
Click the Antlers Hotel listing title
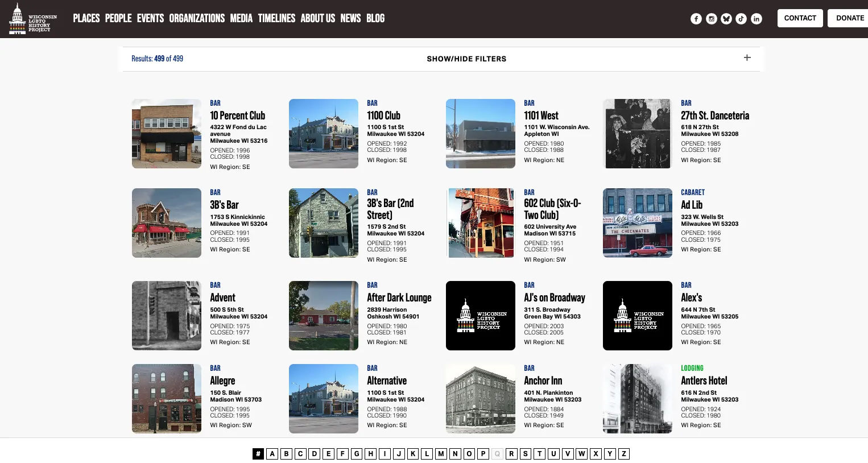click(704, 381)
